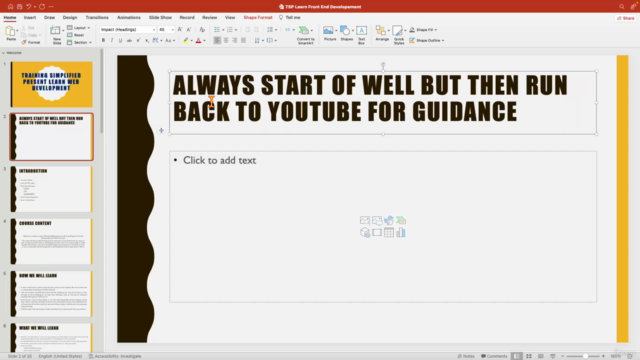Toggle bold formatting

[103, 40]
